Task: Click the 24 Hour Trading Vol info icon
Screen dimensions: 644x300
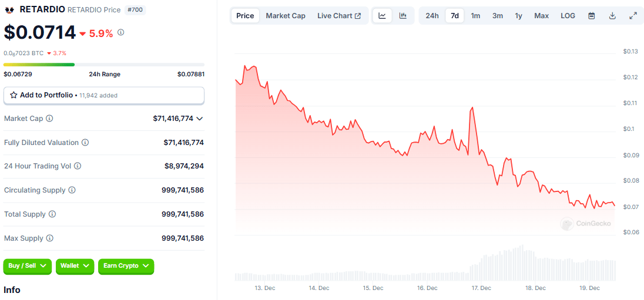Action: tap(78, 166)
